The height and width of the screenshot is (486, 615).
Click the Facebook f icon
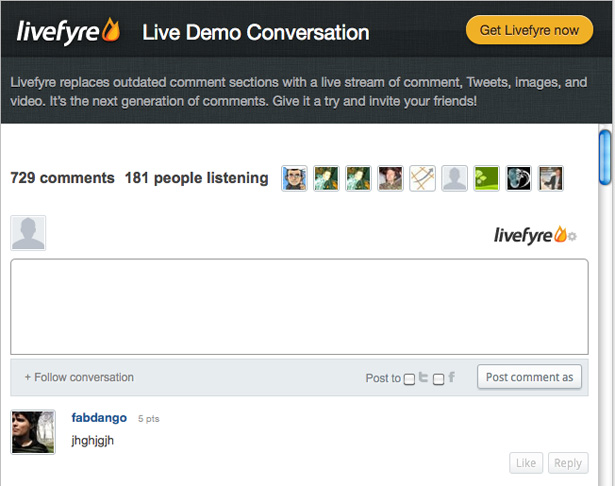click(452, 377)
